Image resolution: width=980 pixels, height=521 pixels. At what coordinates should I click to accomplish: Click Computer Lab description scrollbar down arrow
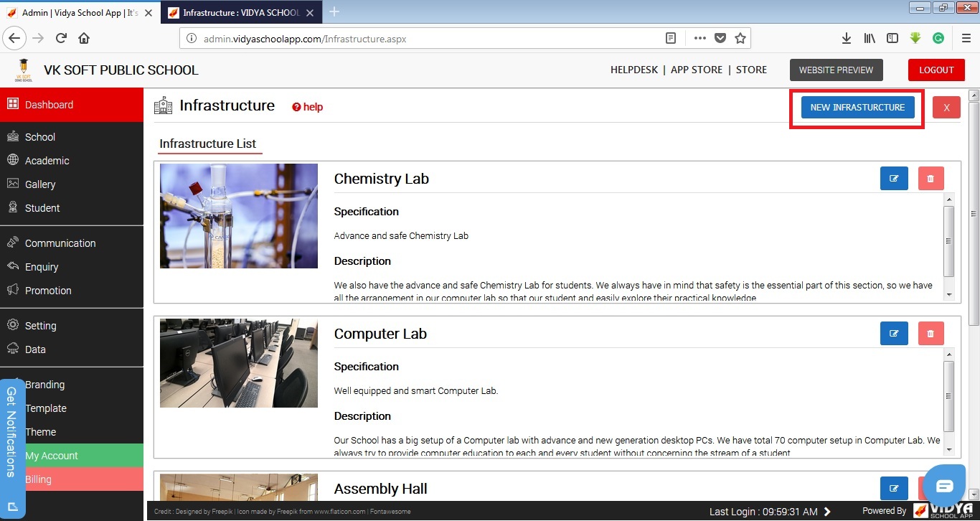coord(949,449)
